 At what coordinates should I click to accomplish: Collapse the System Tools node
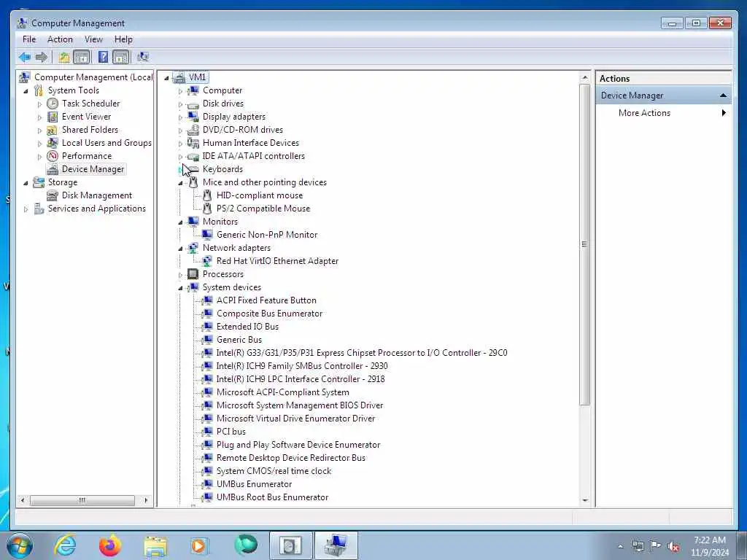point(26,90)
